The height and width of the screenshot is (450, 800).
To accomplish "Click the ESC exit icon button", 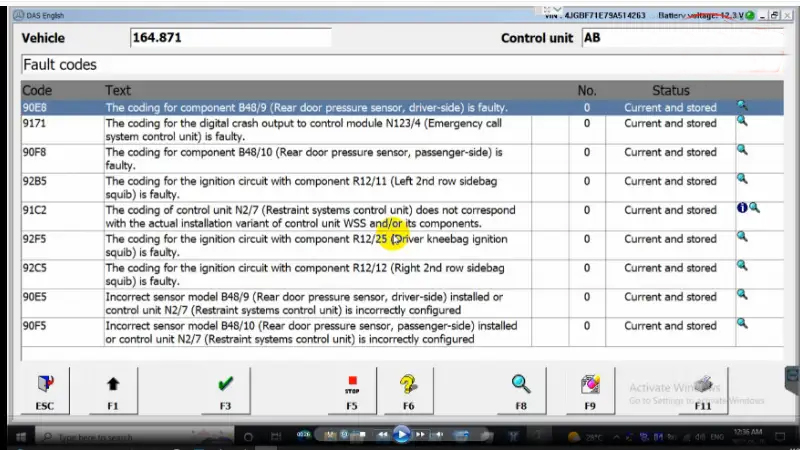I will click(x=45, y=390).
